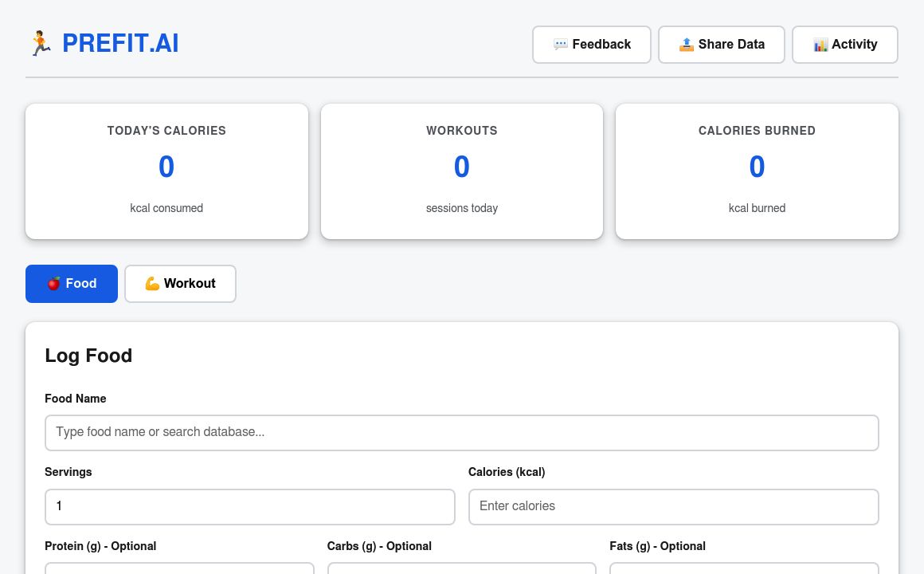This screenshot has height=574, width=924.
Task: Click the bar chart icon on Activity button
Action: (820, 45)
